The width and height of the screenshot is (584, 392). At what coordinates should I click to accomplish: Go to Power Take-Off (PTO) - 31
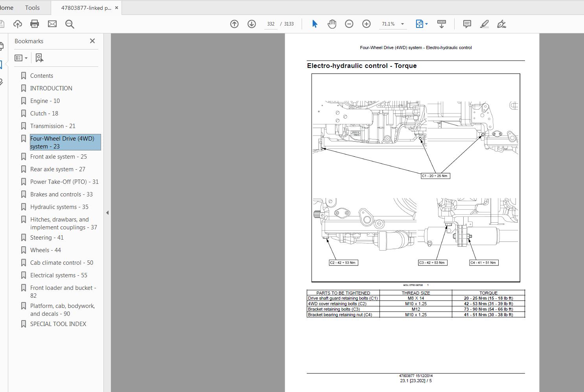(x=64, y=182)
